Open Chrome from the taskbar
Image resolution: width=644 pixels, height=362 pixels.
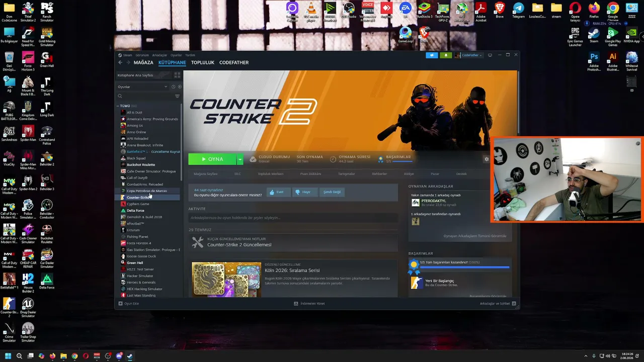tap(74, 356)
